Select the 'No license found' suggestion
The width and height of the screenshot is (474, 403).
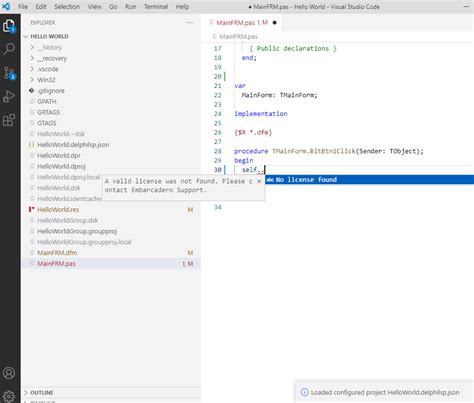[x=369, y=180]
